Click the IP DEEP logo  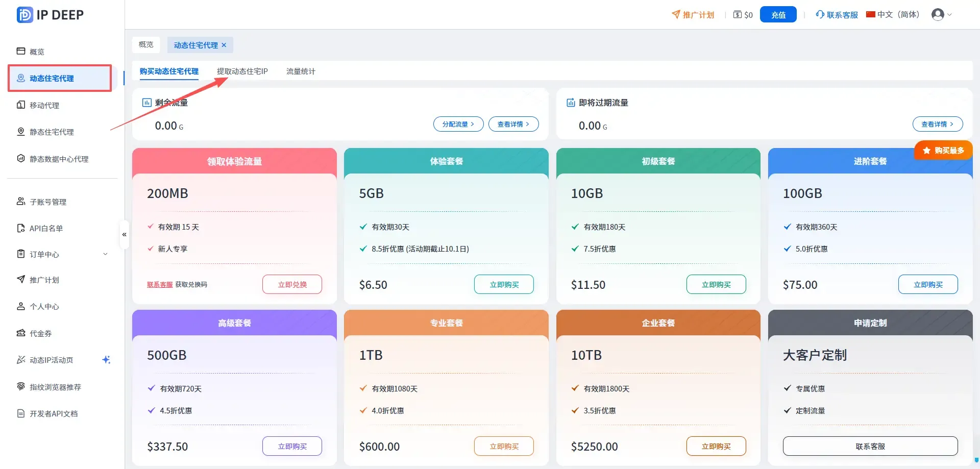click(x=50, y=15)
